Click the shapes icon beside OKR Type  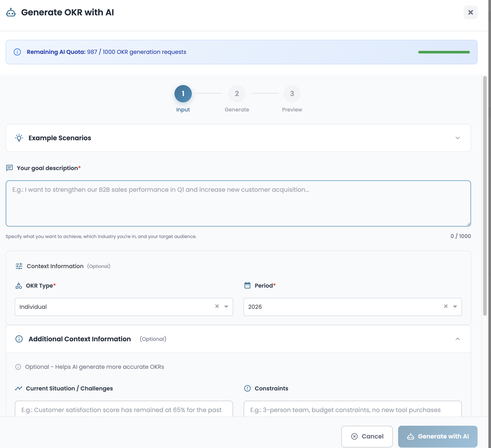tap(19, 286)
